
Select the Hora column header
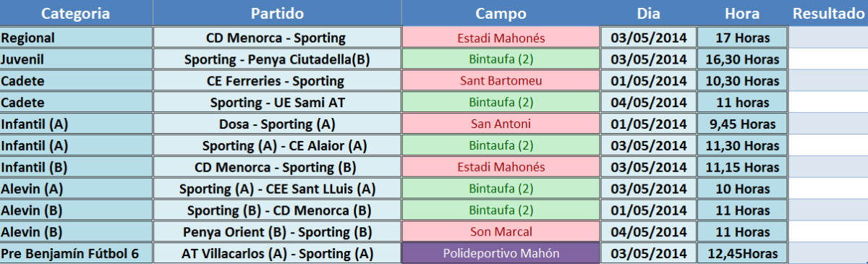click(742, 14)
